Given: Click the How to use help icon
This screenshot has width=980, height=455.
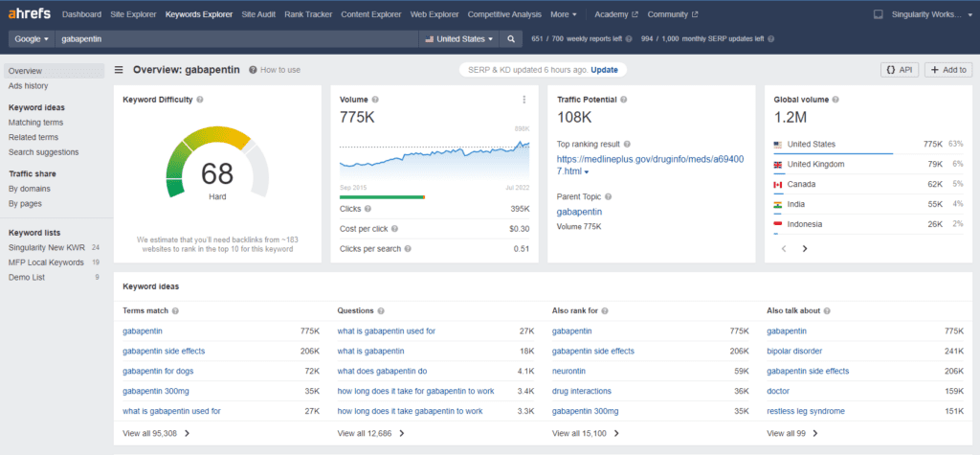Looking at the screenshot, I should click(253, 70).
